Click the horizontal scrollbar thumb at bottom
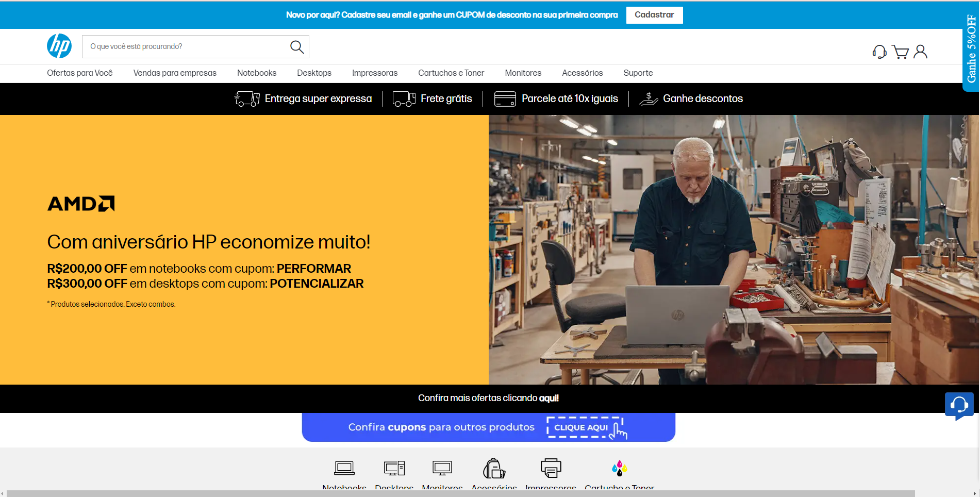This screenshot has width=980, height=497. tap(461, 493)
